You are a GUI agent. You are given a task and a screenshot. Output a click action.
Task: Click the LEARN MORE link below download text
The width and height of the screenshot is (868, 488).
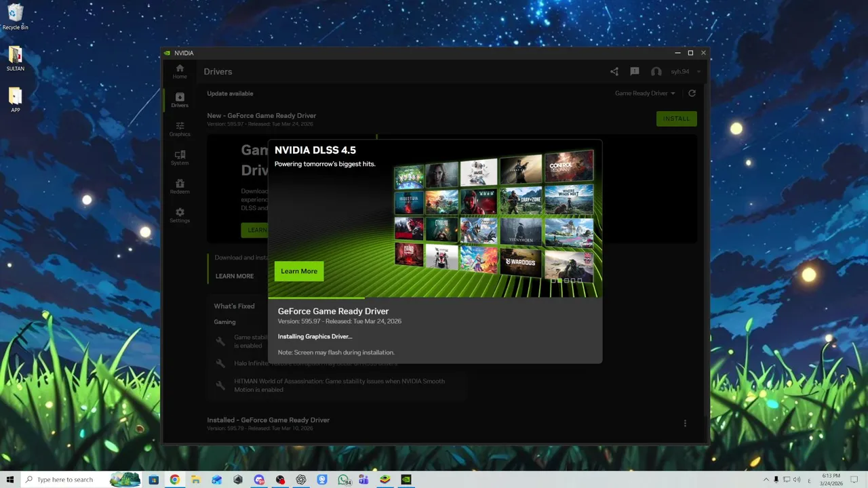tap(235, 276)
